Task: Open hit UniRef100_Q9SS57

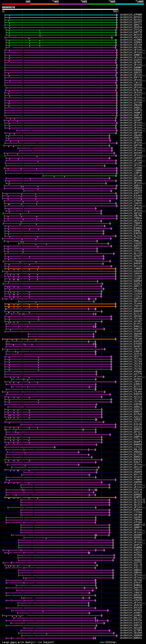Action: click(131, 22)
